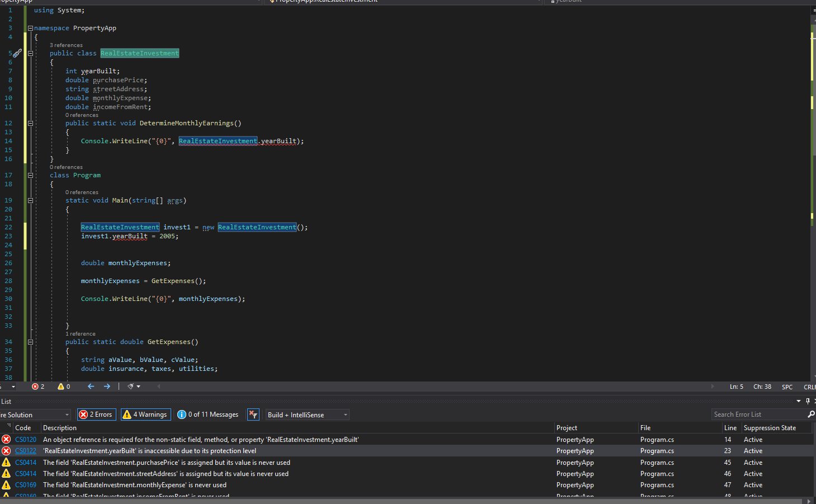Click the clear filters icon in Error List
816x504 pixels.
click(x=253, y=414)
